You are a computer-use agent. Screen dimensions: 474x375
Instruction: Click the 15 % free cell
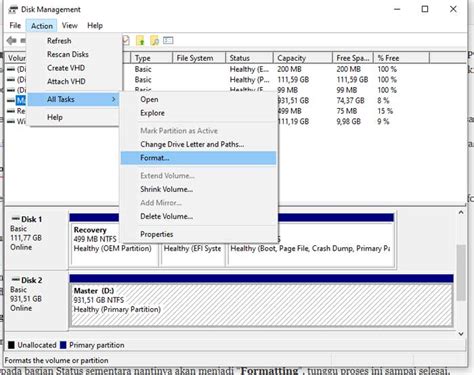385,111
